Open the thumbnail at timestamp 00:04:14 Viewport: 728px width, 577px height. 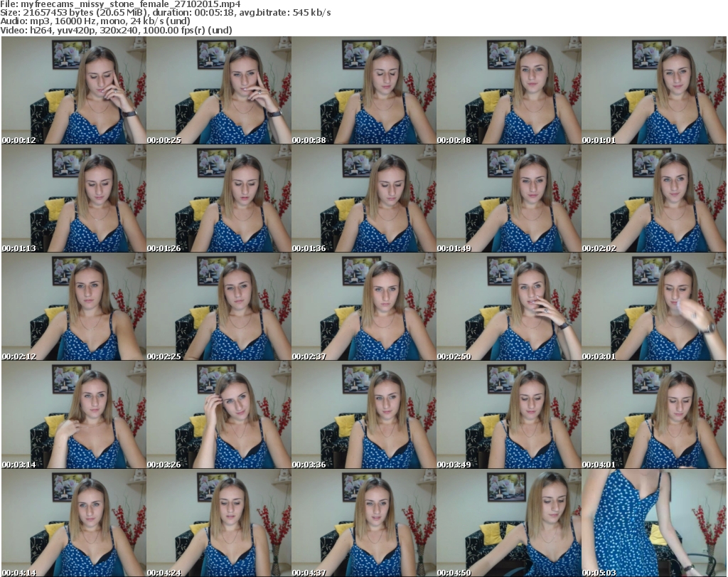[x=74, y=523]
